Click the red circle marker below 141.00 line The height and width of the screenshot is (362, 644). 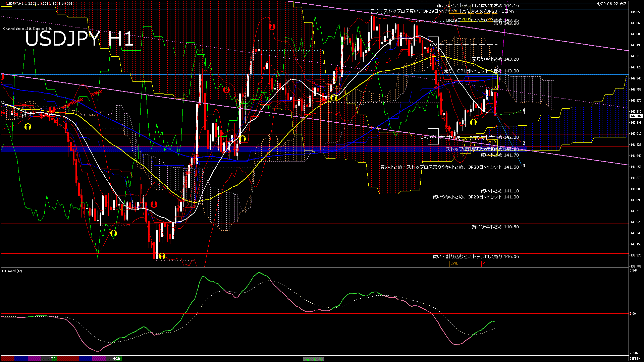coord(154,204)
